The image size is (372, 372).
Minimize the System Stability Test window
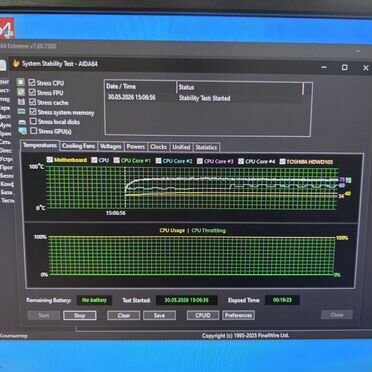324,67
